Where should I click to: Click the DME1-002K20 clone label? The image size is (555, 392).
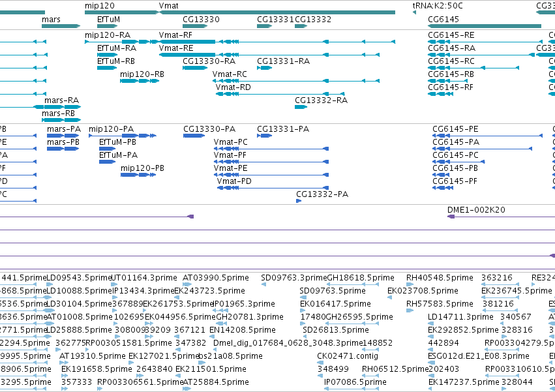tap(476, 210)
